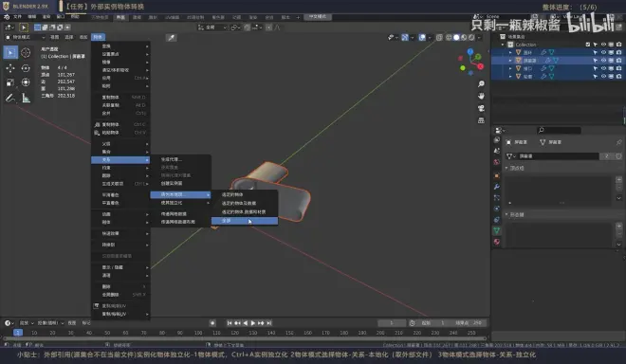Select the Move tool in the left toolbar
The image size is (626, 364).
(10, 68)
